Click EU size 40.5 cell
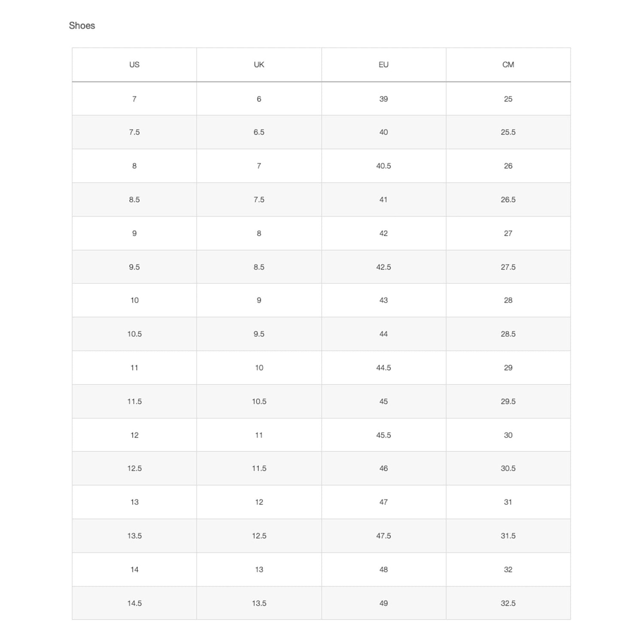Screen dimensions: 644x644 [383, 166]
